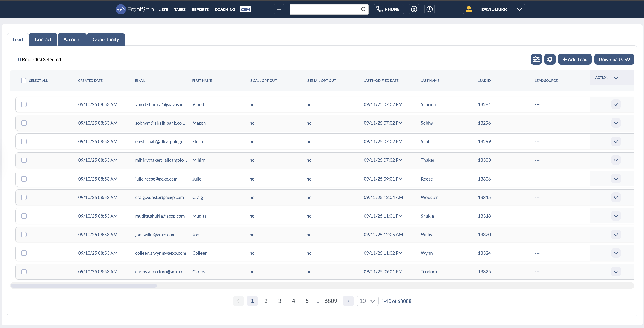The image size is (644, 328).
Task: Click the Download CSV button
Action: pos(614,59)
